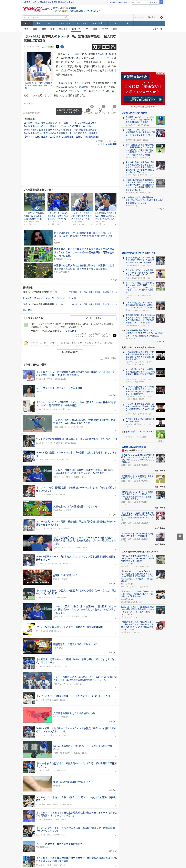Click the blue web search magnifier button
This screenshot has width=186, height=868.
click(161, 2)
